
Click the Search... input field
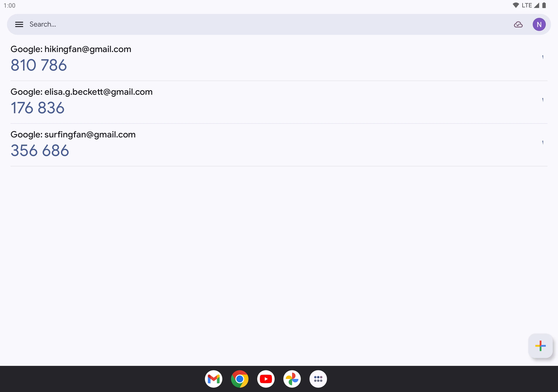tap(267, 24)
